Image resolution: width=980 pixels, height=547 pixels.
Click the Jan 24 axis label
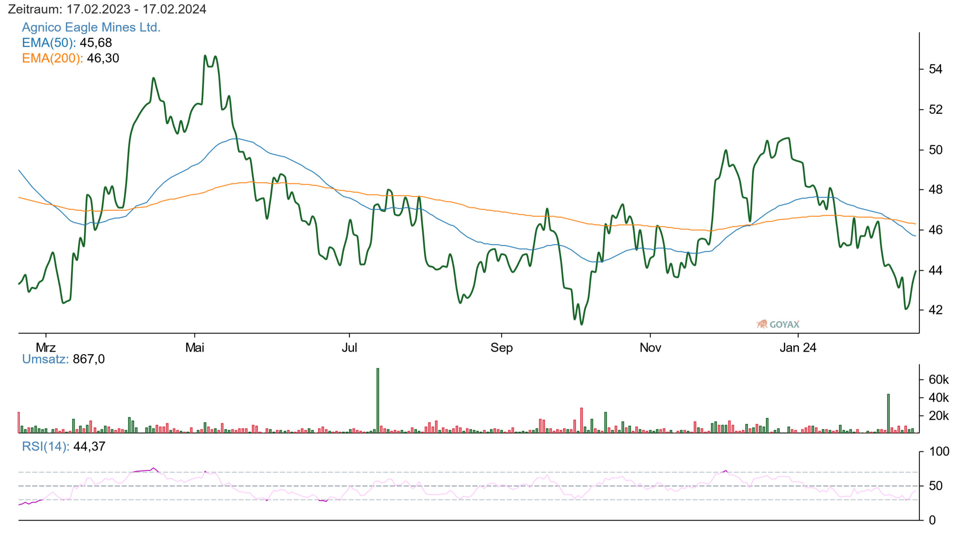pos(798,348)
